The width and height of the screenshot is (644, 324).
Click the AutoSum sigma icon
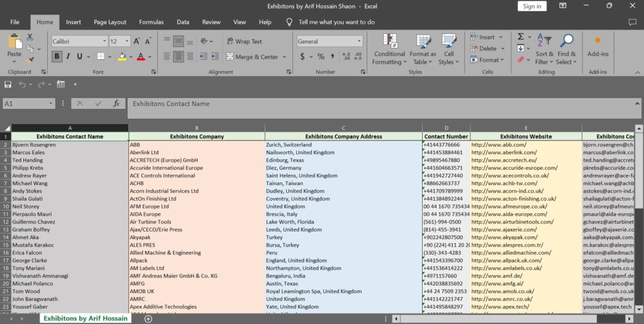pyautogui.click(x=521, y=37)
